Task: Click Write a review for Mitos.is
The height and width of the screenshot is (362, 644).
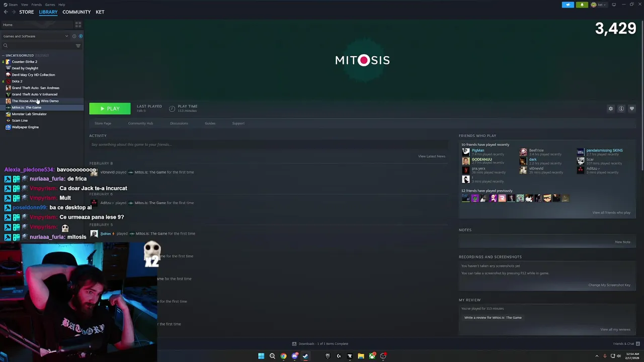Action: tap(493, 318)
